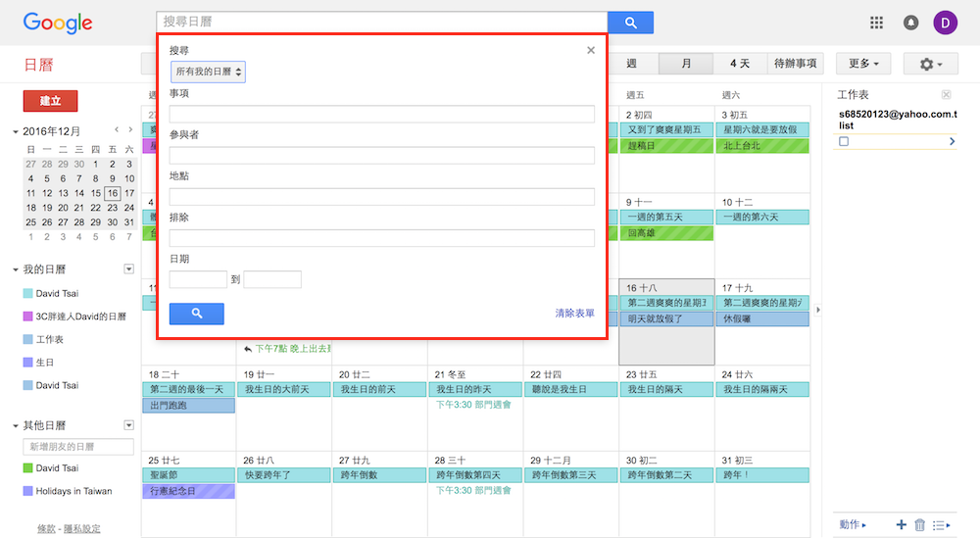Go to next month in mini calendar

[x=130, y=129]
